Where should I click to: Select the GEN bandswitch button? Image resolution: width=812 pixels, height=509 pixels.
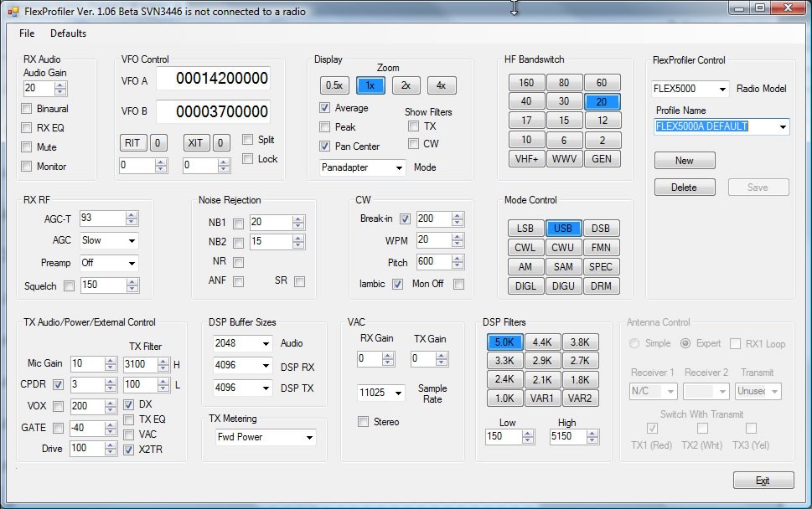click(602, 159)
